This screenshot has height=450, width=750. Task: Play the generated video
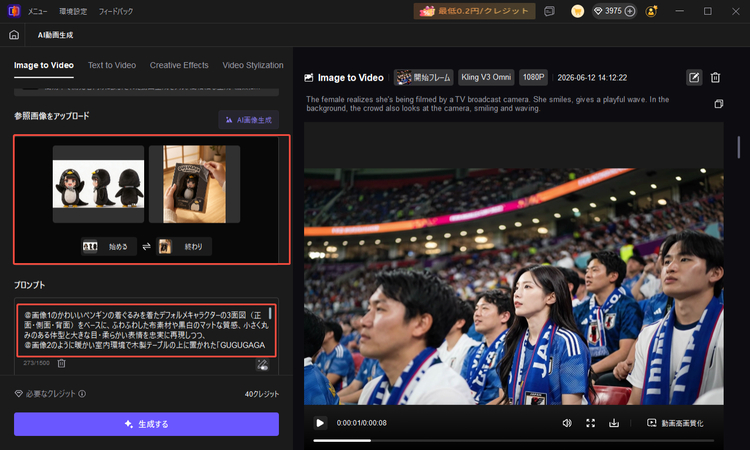pos(320,423)
